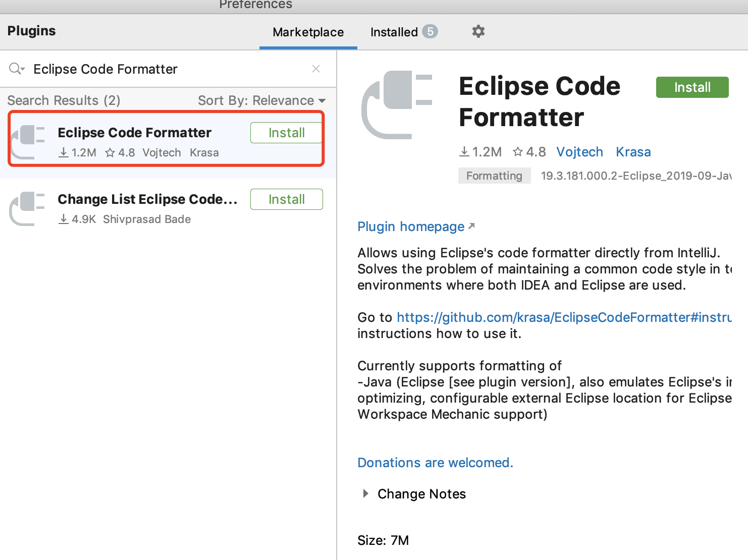Click the Plugins heading
The width and height of the screenshot is (748, 560).
(x=31, y=31)
